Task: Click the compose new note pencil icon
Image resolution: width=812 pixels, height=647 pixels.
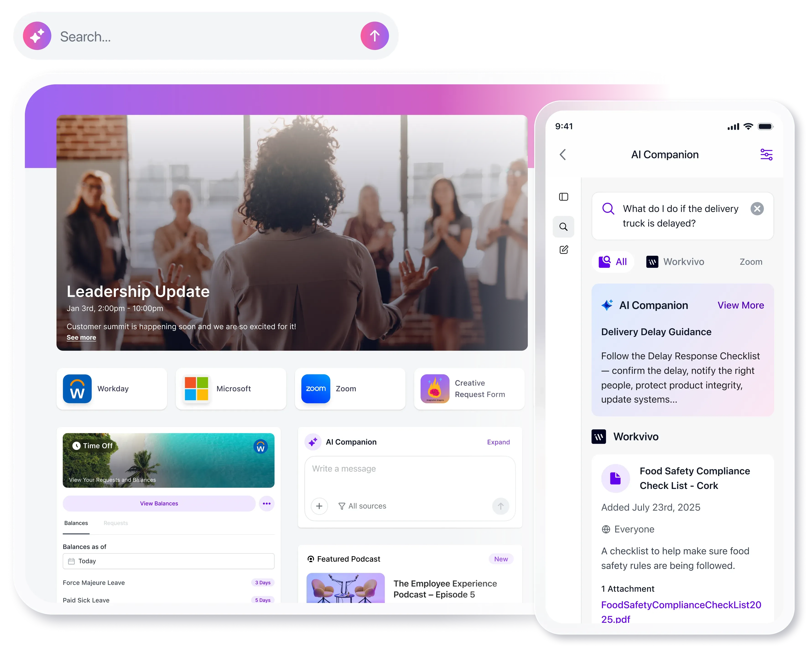Action: click(563, 250)
